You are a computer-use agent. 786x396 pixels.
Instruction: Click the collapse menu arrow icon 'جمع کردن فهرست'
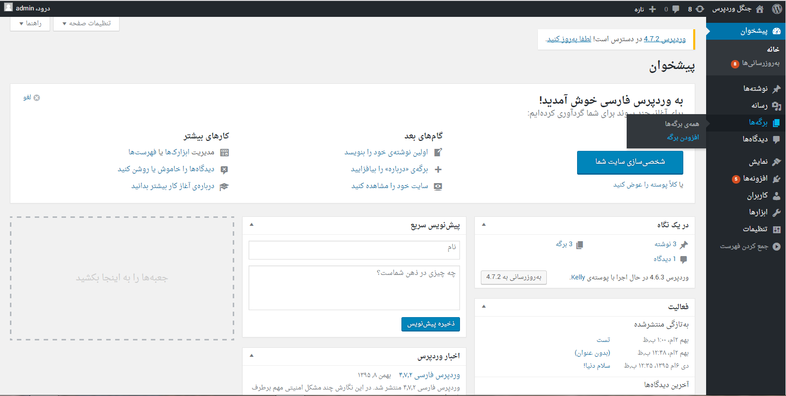776,246
